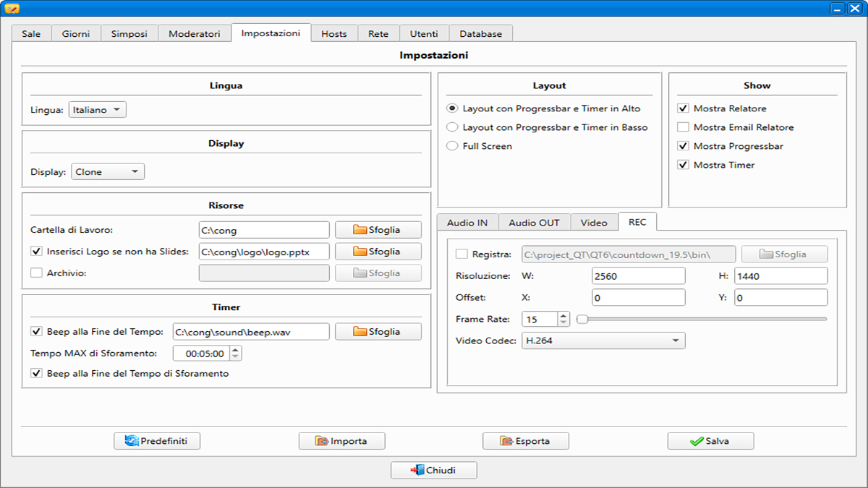
Task: Save settings with Salva button
Action: [x=711, y=441]
